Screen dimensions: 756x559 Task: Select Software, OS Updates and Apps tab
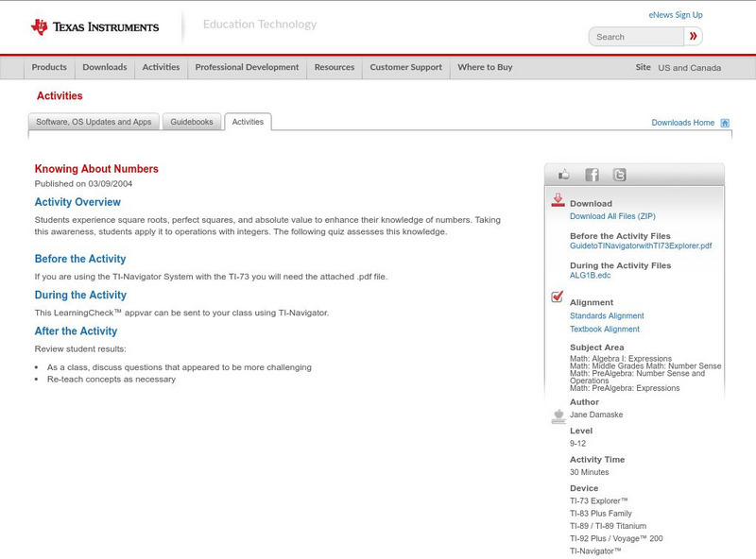(x=94, y=122)
